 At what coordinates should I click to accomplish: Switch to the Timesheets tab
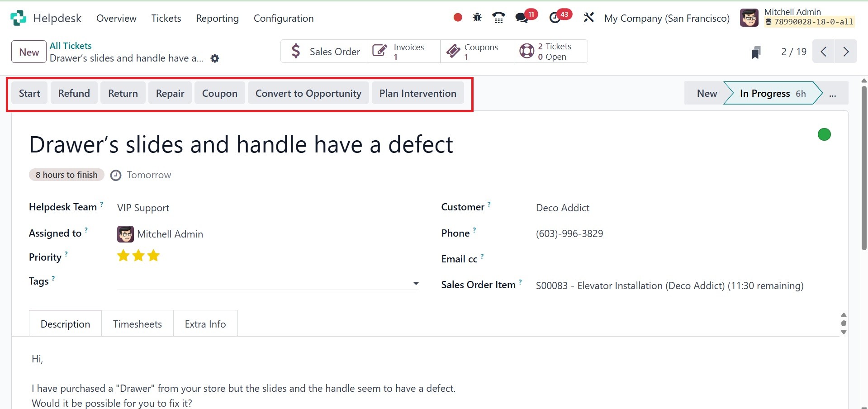click(138, 324)
